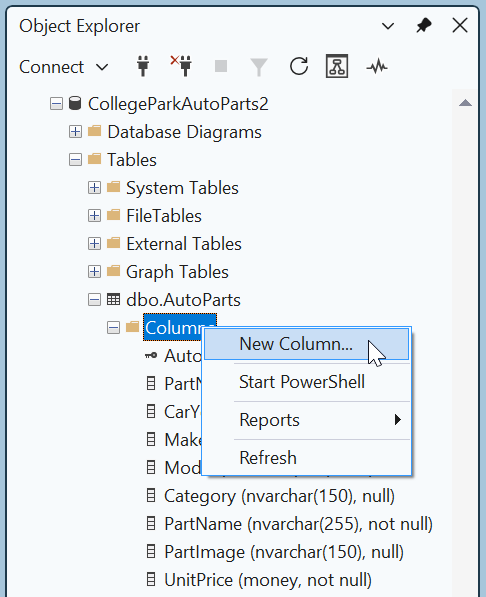Open the Activity Monitor pulse icon
The width and height of the screenshot is (486, 597).
click(377, 67)
